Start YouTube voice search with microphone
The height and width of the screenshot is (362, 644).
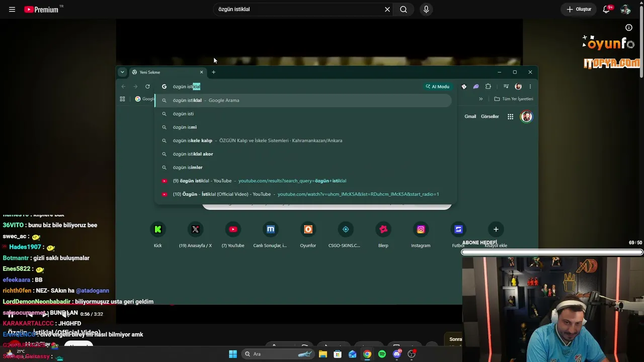[x=426, y=9]
